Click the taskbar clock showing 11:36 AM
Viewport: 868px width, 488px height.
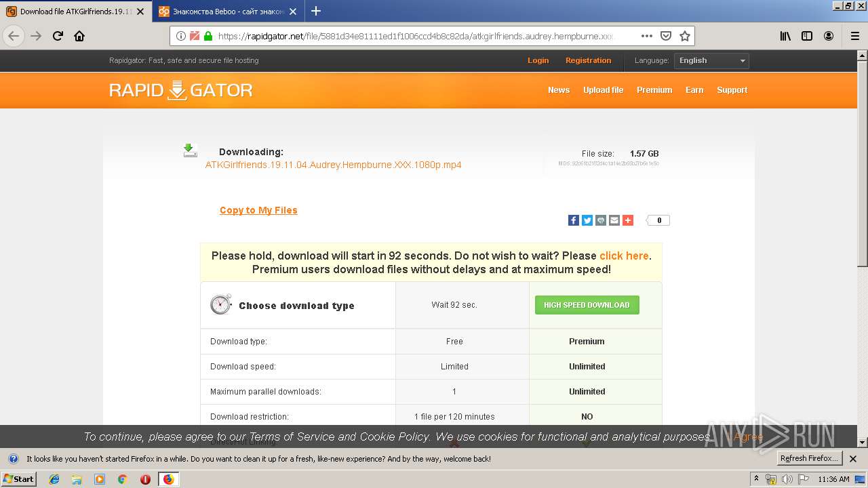point(833,479)
